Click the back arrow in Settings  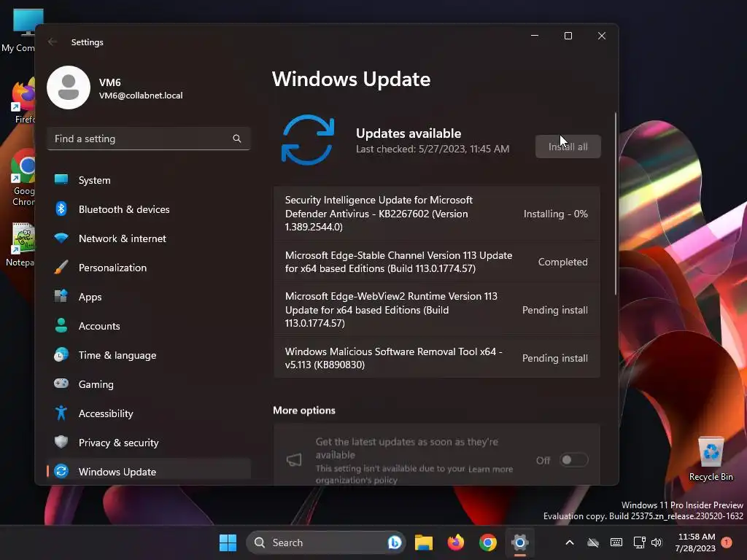(53, 42)
